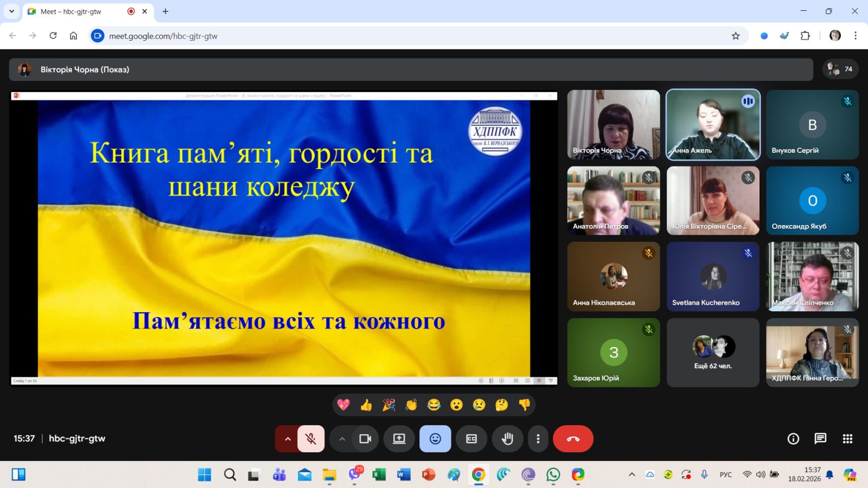Viewport: 868px width, 488px height.
Task: Raise hand in the meeting
Action: (507, 439)
